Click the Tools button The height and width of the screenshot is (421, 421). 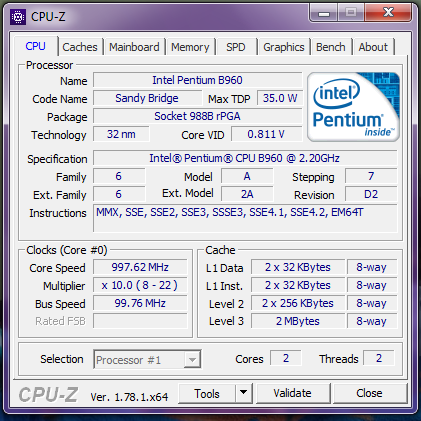click(207, 394)
